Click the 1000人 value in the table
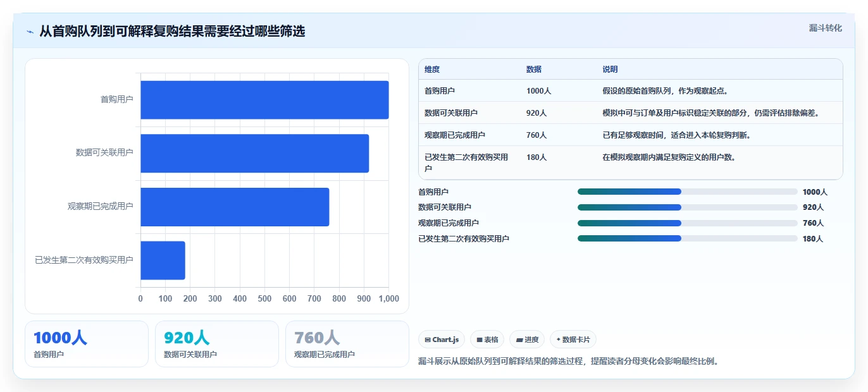 (x=539, y=91)
